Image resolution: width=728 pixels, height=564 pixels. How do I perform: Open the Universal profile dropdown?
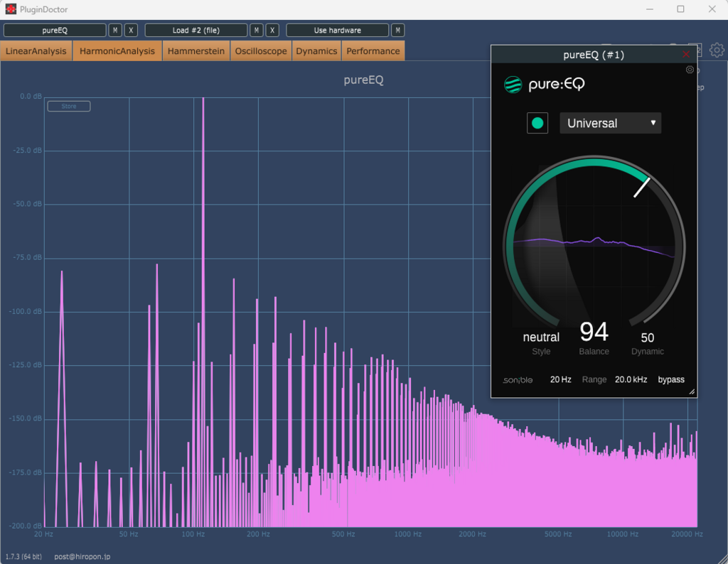(610, 123)
